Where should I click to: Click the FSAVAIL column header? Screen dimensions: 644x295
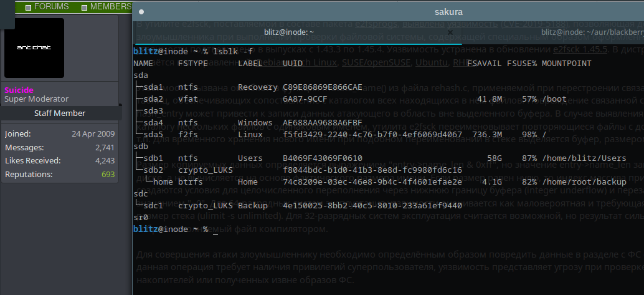(485, 64)
